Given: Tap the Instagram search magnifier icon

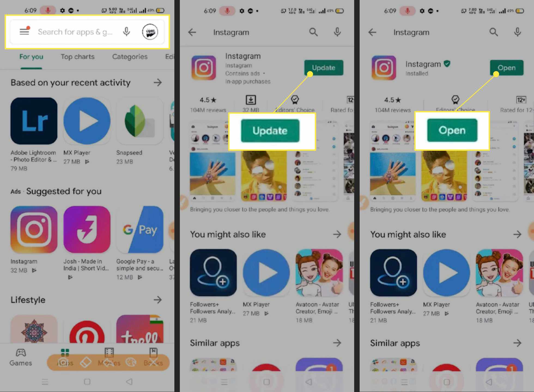Looking at the screenshot, I should coord(313,32).
